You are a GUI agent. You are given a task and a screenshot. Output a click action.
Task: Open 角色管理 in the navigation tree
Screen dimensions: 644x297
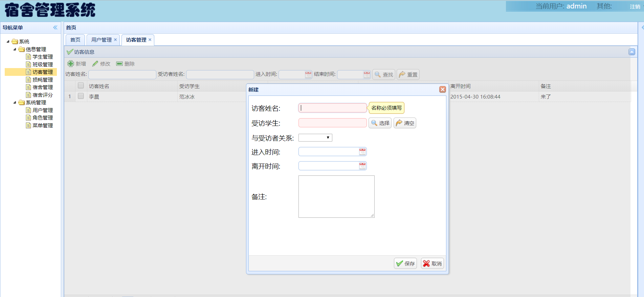[43, 118]
